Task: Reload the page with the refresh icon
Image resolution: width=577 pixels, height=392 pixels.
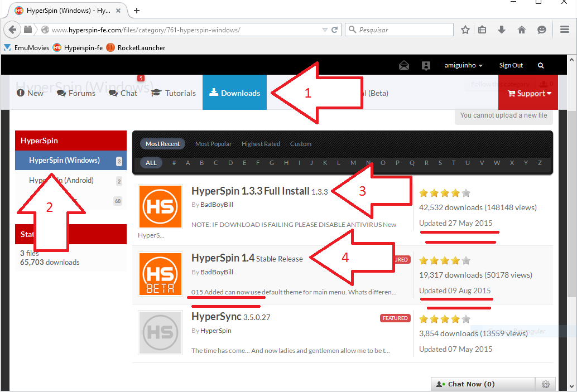Action: click(334, 30)
